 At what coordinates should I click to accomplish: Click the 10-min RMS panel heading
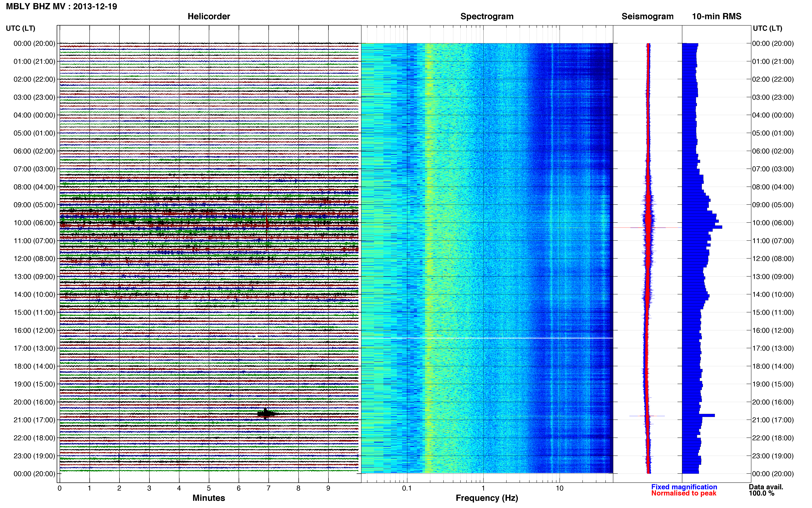[x=717, y=16]
